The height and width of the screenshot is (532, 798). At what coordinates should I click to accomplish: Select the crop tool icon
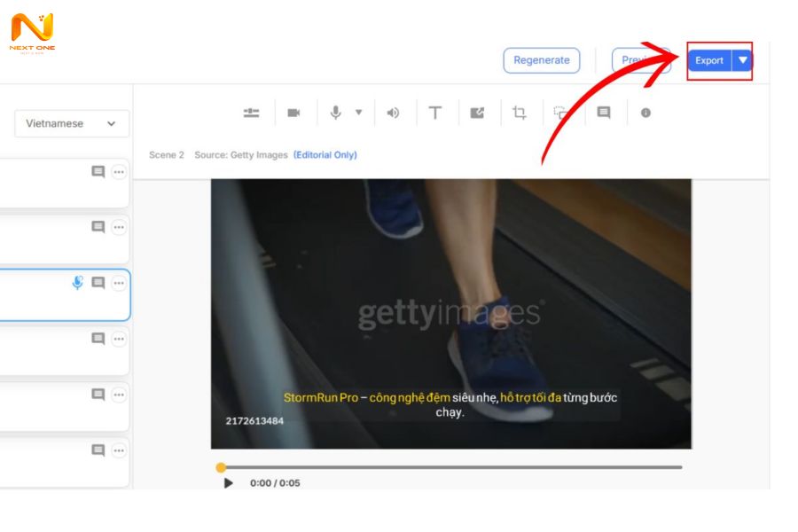point(520,113)
